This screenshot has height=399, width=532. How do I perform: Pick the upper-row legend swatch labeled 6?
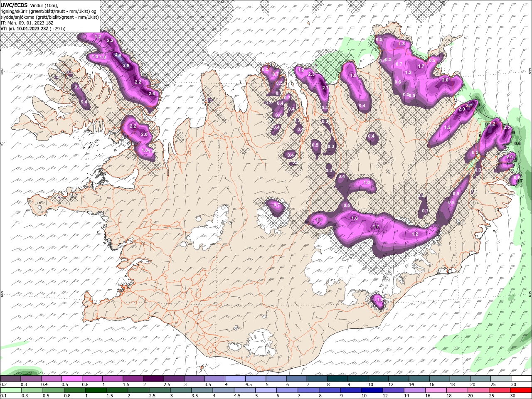296,379
